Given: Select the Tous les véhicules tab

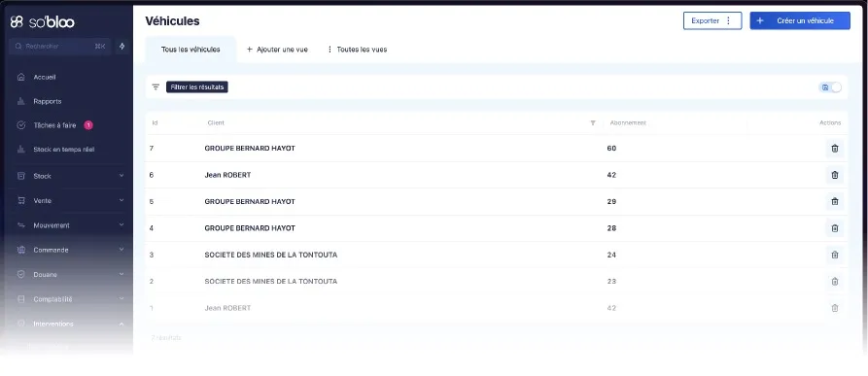Looking at the screenshot, I should click(x=191, y=50).
